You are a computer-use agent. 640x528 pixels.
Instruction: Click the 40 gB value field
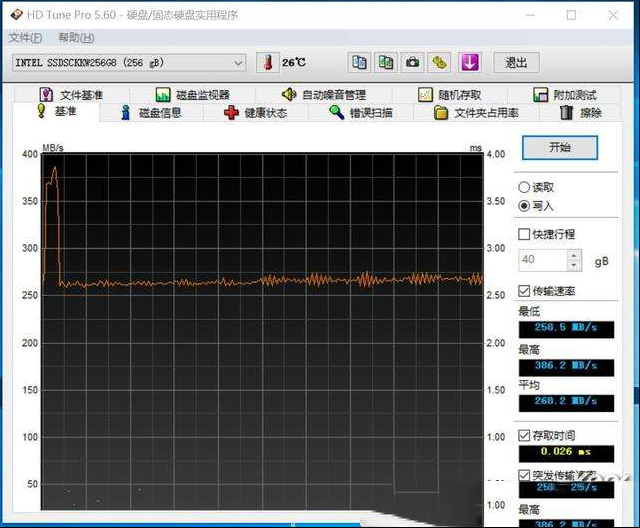(x=543, y=260)
